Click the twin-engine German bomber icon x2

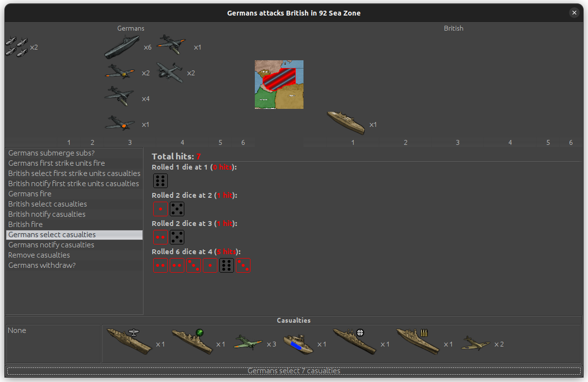tap(169, 72)
